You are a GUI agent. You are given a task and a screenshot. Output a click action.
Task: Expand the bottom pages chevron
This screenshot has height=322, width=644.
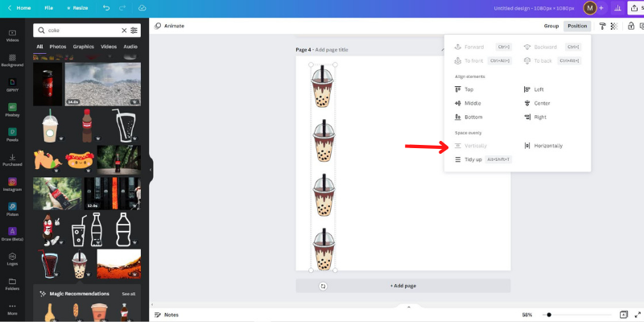point(409,307)
